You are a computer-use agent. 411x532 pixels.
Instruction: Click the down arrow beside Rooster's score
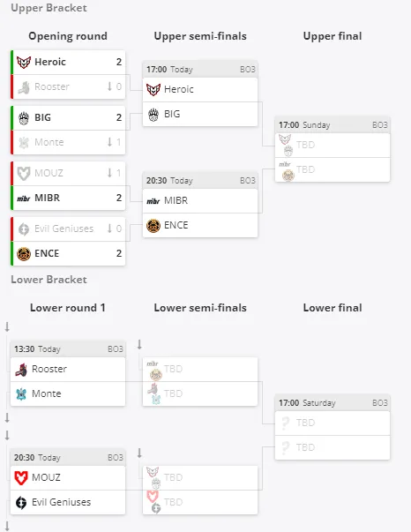[109, 86]
